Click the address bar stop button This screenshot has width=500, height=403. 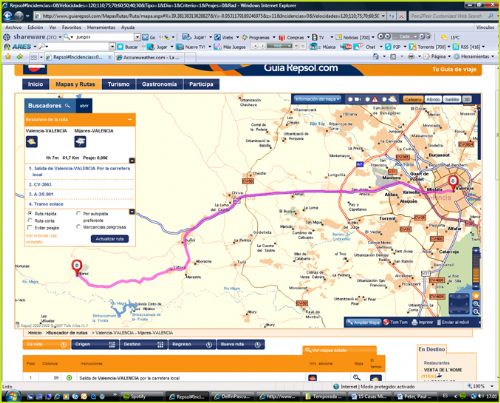tap(402, 16)
